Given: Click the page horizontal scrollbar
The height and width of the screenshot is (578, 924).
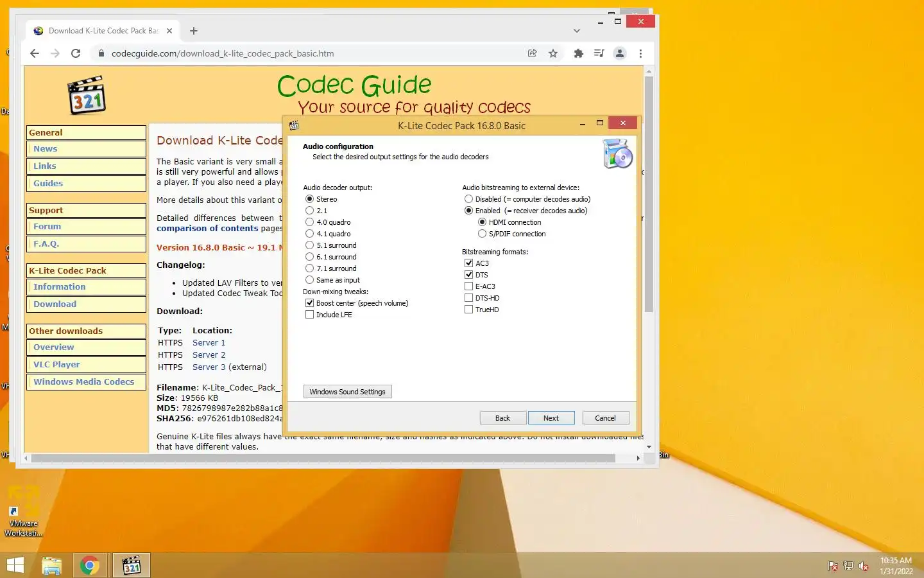Looking at the screenshot, I should 323,458.
